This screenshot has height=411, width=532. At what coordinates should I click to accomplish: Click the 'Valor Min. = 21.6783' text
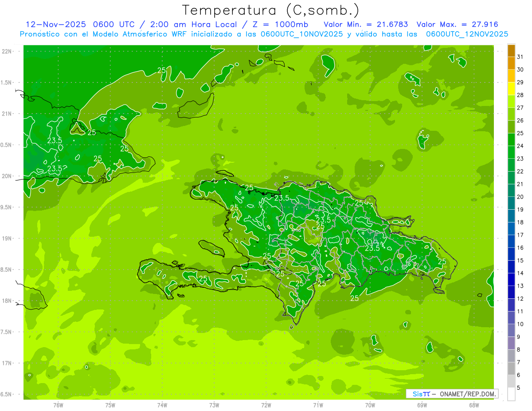click(x=366, y=24)
